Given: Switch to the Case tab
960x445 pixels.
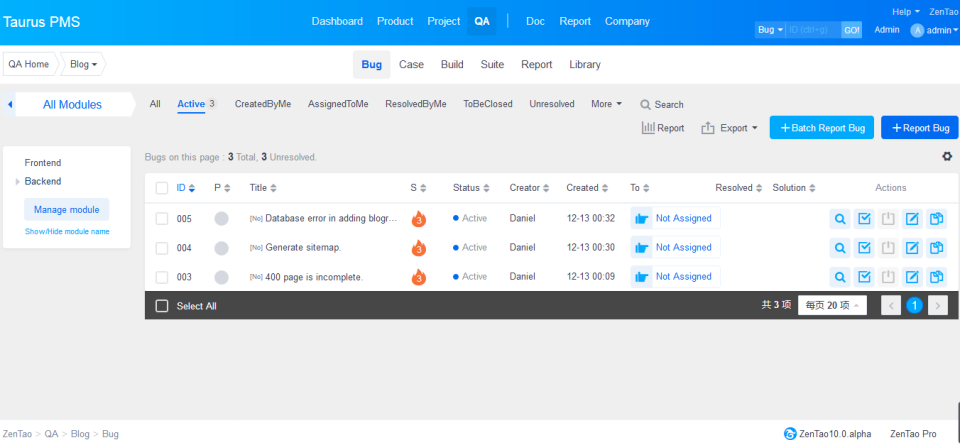Looking at the screenshot, I should click(x=411, y=64).
